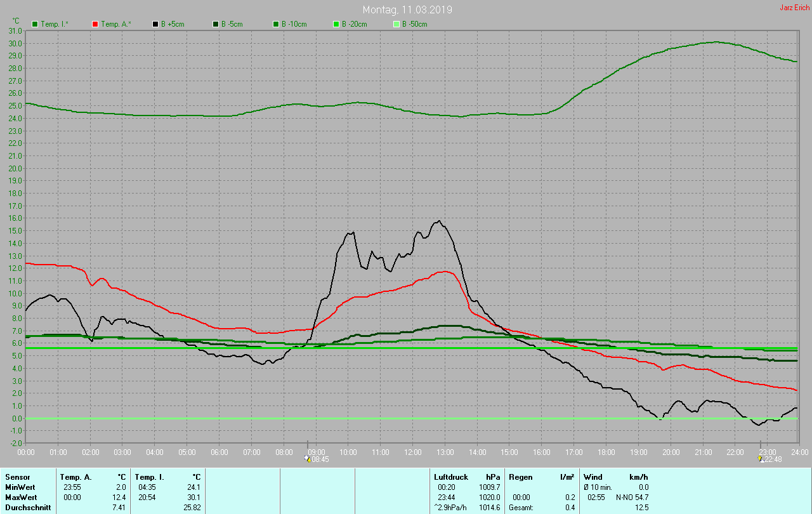Viewport: 812px width, 514px height.
Task: Select the 'Temp. I.*' legend label
Action: pyautogui.click(x=55, y=24)
